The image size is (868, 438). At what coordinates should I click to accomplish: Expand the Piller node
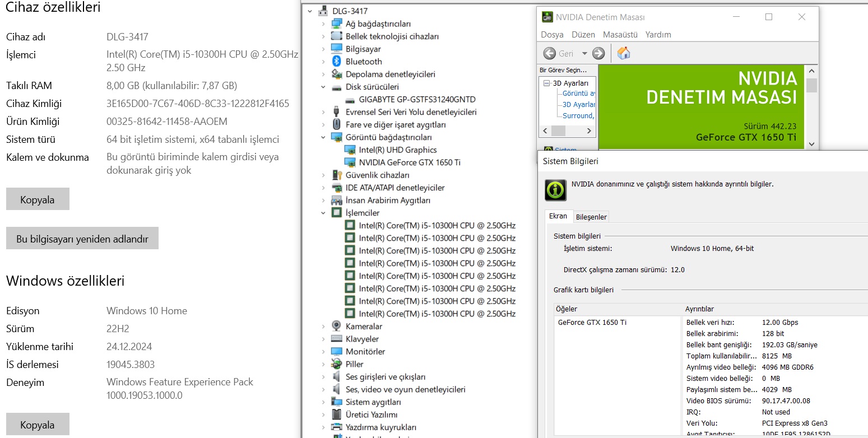(323, 364)
